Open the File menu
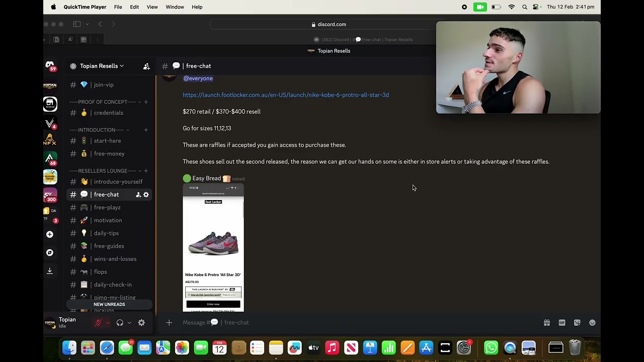The image size is (644, 362). coord(118,7)
